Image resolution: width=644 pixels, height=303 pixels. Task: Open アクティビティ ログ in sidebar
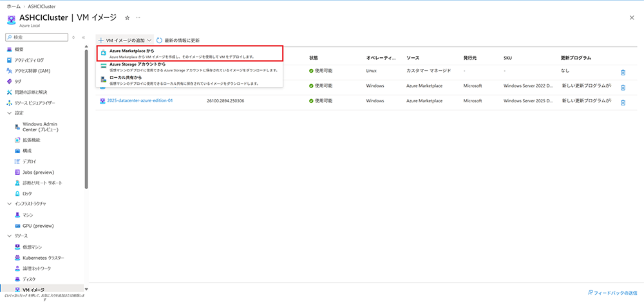coord(29,60)
